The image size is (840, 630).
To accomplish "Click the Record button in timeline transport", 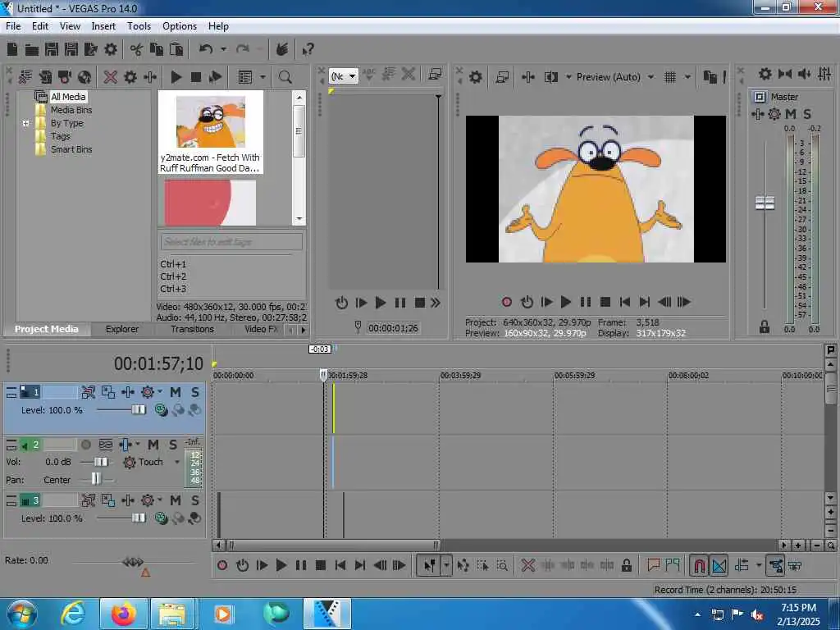I will tap(222, 565).
